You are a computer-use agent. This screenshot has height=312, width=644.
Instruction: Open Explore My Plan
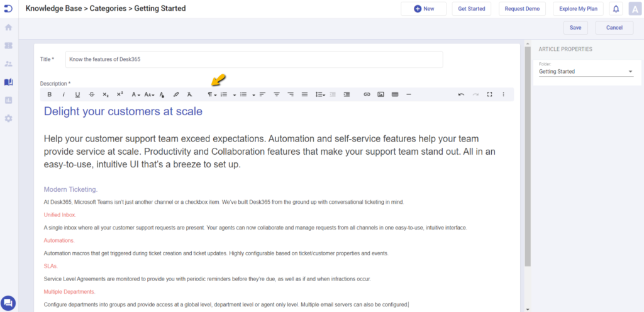click(579, 9)
